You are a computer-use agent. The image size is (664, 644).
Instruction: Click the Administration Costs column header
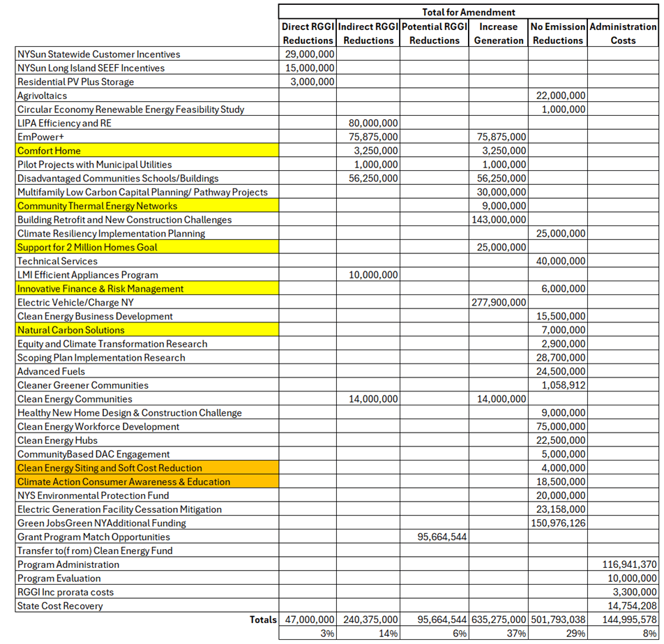[623, 33]
